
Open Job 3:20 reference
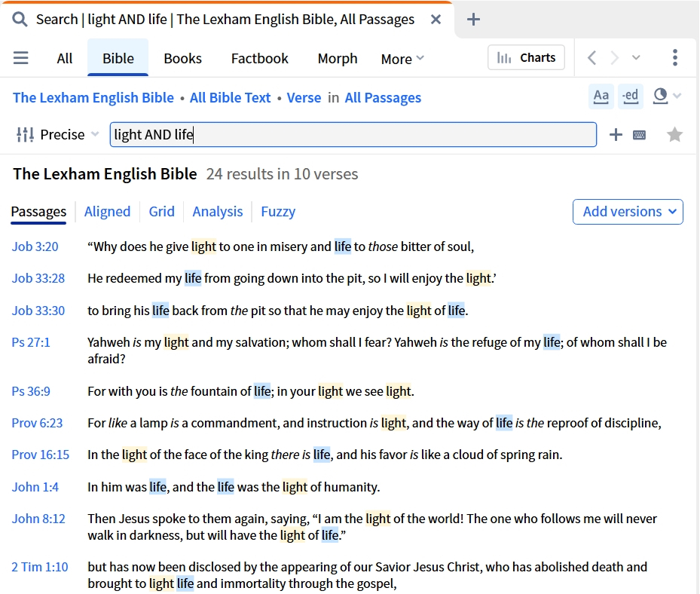(x=35, y=246)
